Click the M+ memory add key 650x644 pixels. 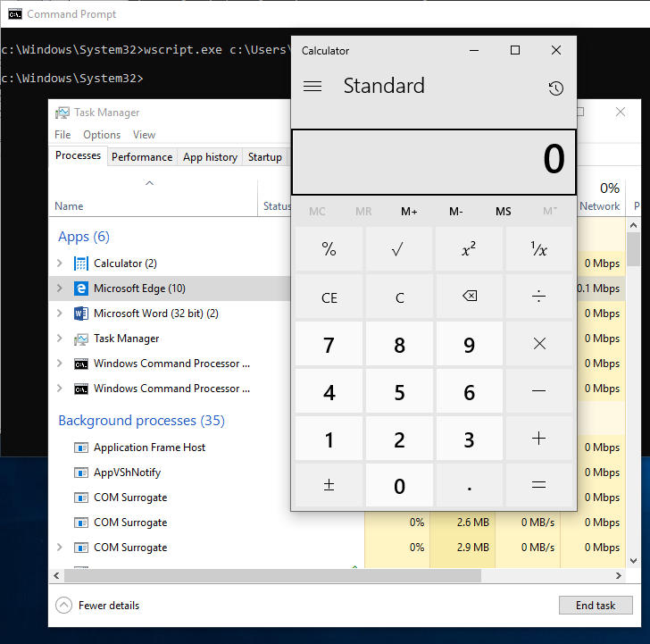click(409, 212)
